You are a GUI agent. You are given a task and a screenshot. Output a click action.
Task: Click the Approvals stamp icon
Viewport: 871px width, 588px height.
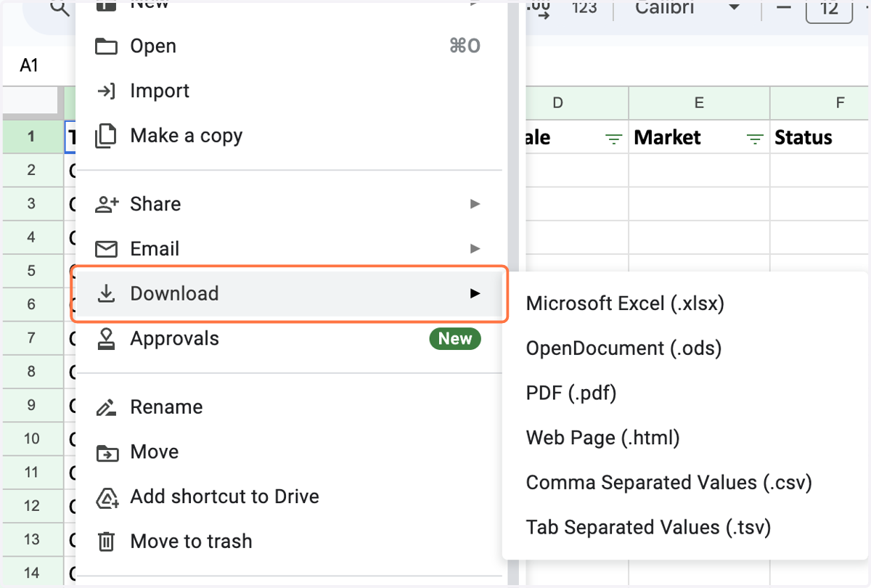click(x=106, y=339)
